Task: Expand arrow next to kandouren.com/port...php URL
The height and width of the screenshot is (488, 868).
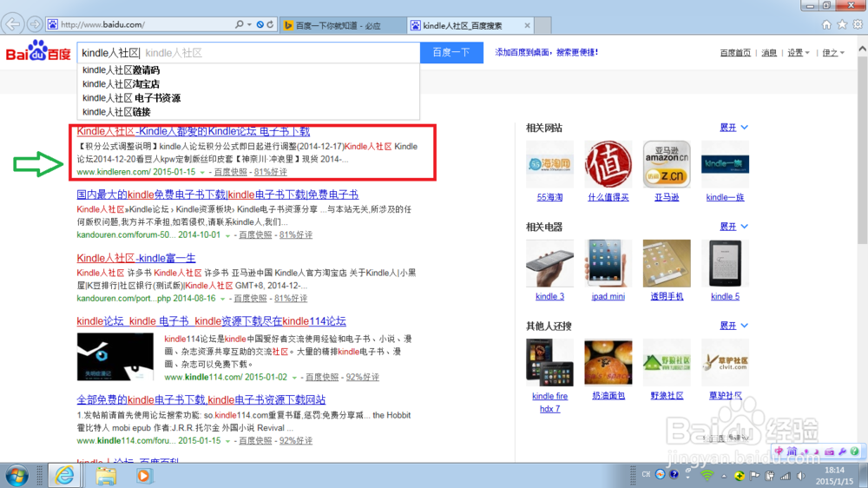Action: tap(222, 299)
